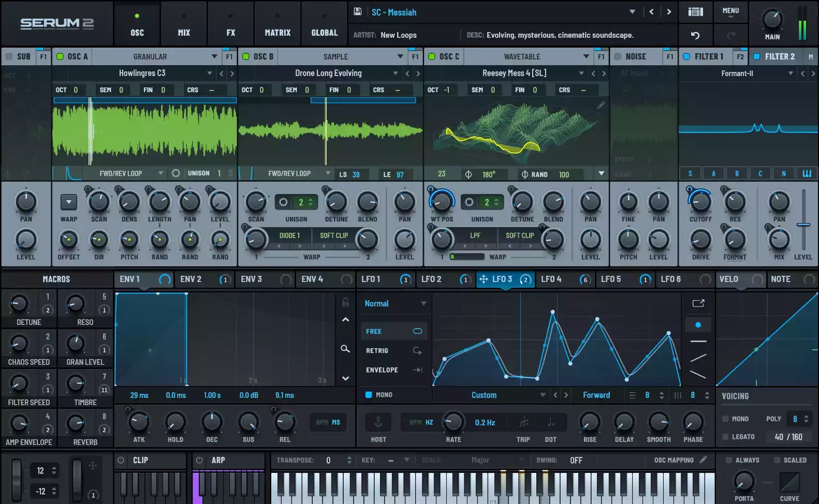
Task: Open OSC C unison settings gear
Action: 469,202
